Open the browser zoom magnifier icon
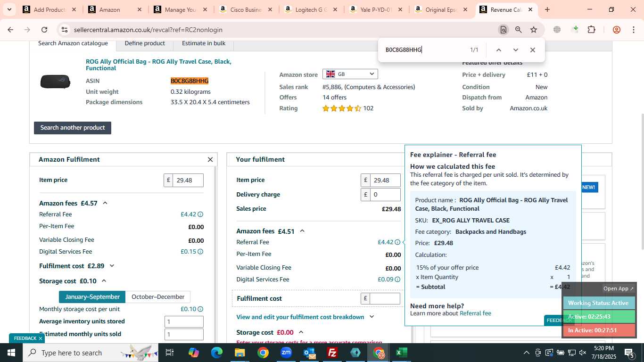The height and width of the screenshot is (362, 644). tap(519, 30)
